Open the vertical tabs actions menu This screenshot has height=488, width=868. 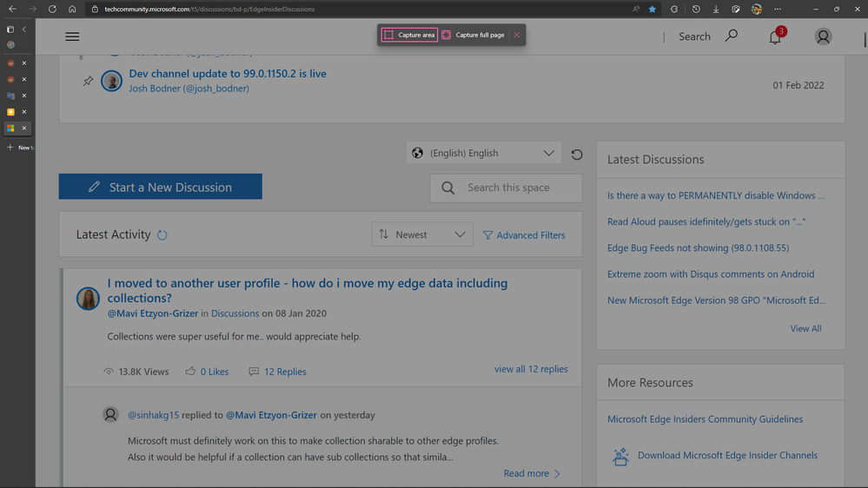10,30
